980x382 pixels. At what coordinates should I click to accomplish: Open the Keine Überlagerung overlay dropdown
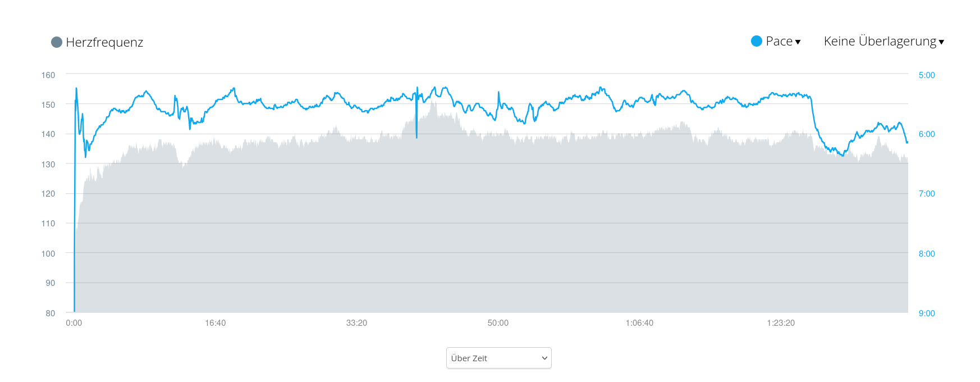880,41
